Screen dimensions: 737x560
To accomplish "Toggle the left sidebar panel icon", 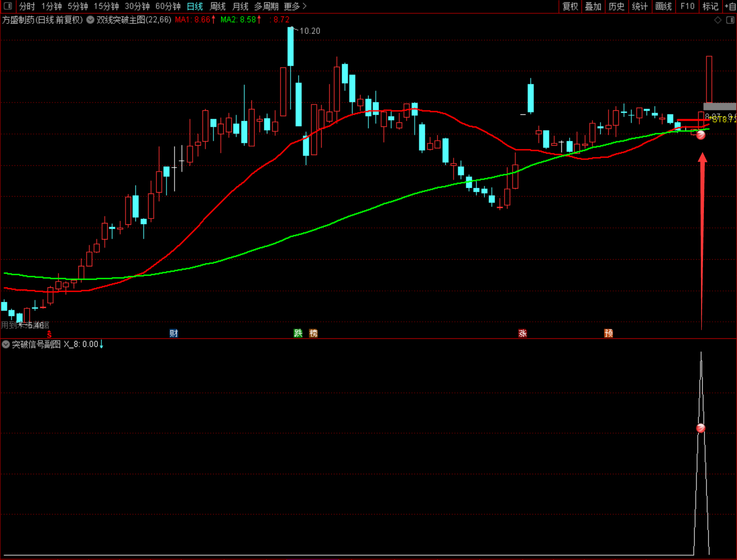I will tap(8, 6).
